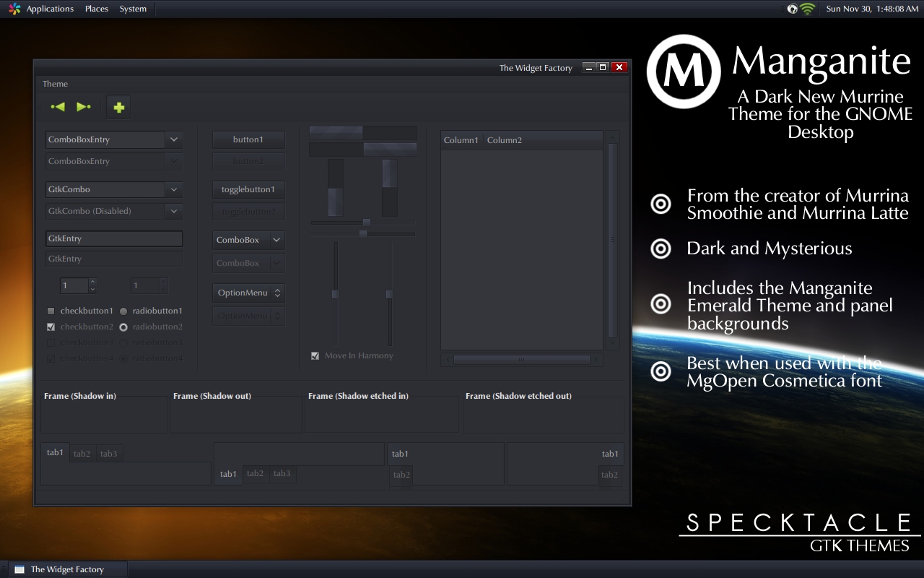The height and width of the screenshot is (578, 924).
Task: Open the System menu
Action: 133,9
